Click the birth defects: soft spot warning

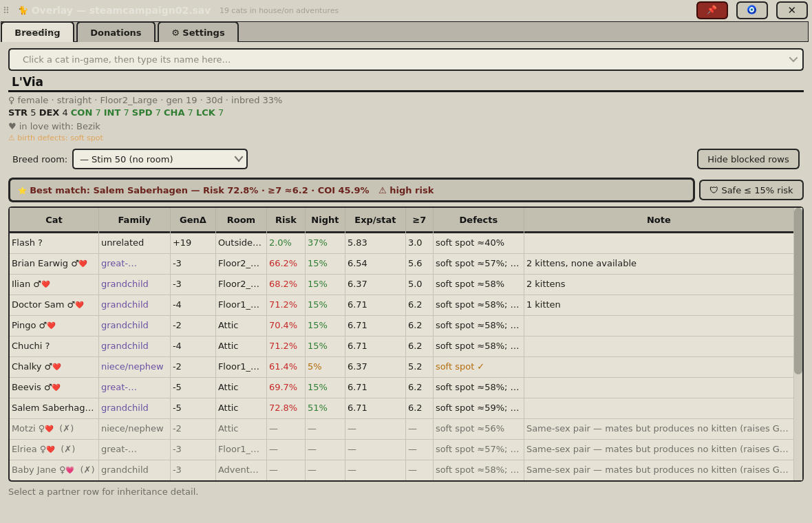click(x=56, y=138)
